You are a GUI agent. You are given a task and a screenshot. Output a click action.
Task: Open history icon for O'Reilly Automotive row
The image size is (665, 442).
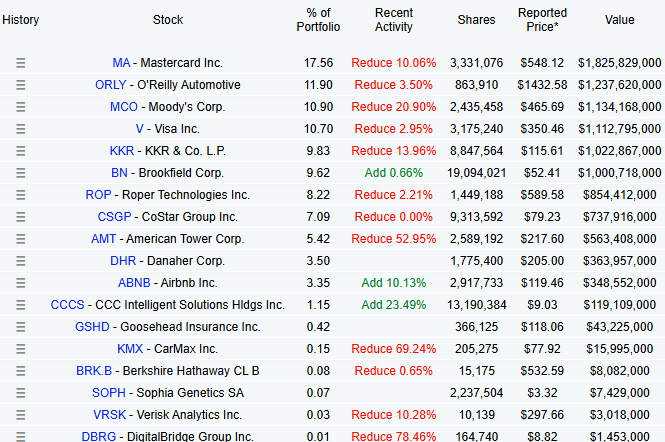click(20, 85)
